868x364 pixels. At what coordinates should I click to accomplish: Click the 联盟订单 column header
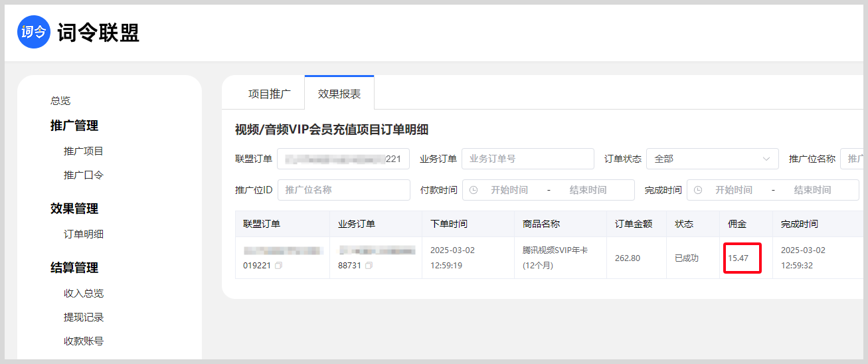point(262,224)
